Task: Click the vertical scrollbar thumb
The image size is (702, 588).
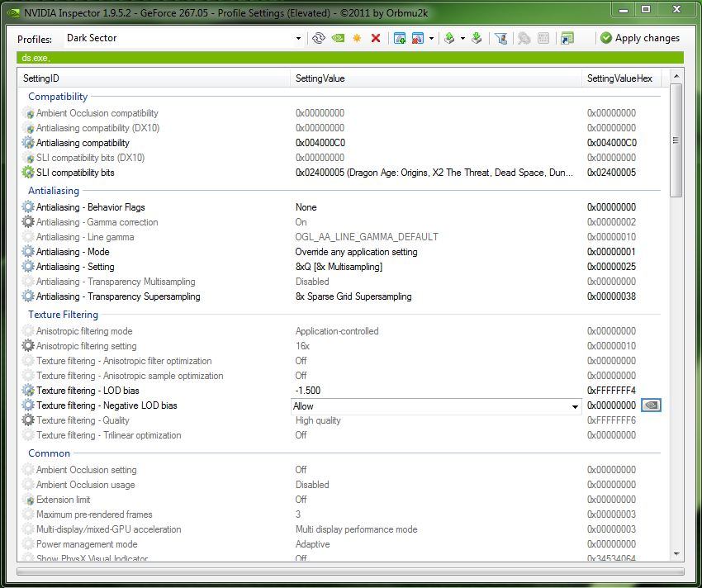Action: 676,140
